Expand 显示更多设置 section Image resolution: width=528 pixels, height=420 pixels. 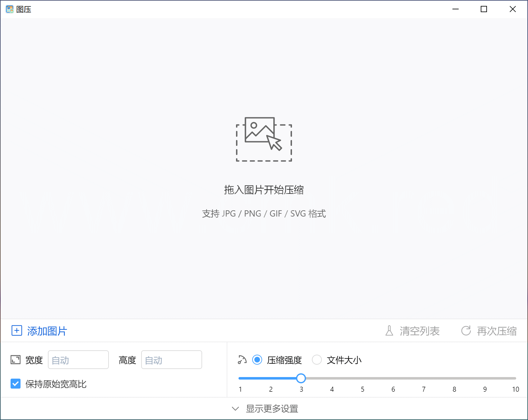click(x=272, y=408)
